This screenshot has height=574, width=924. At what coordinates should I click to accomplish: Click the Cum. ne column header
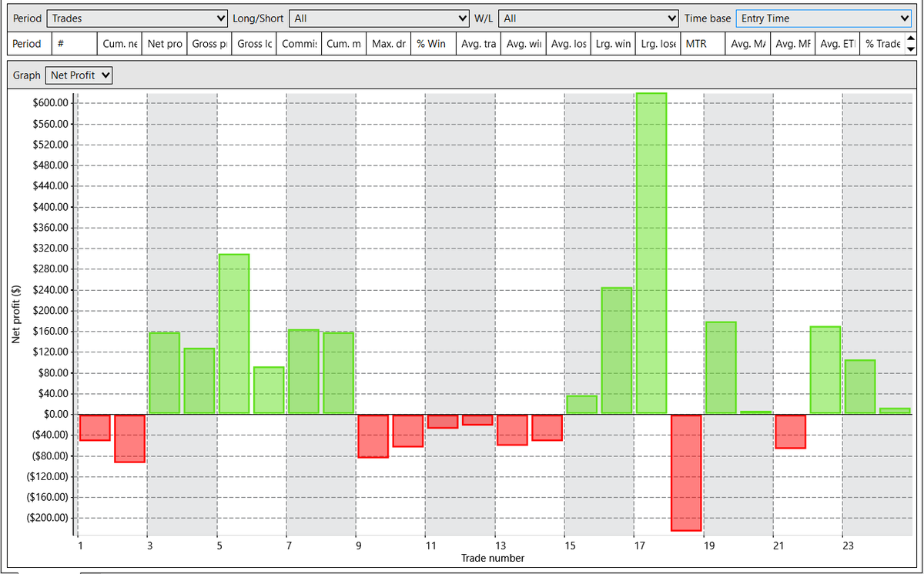(119, 44)
